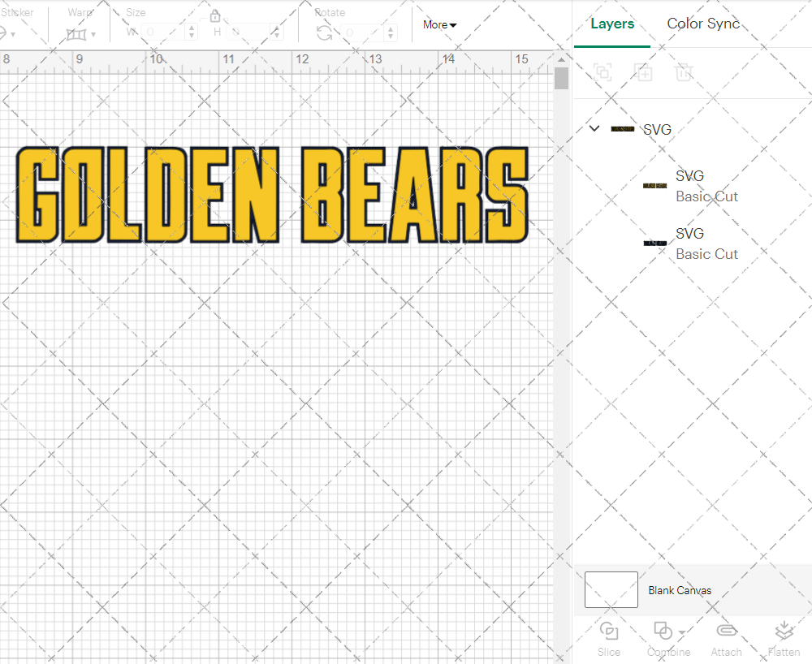This screenshot has width=812, height=664.
Task: Click the canvas vertical scrollbar
Action: click(x=560, y=78)
